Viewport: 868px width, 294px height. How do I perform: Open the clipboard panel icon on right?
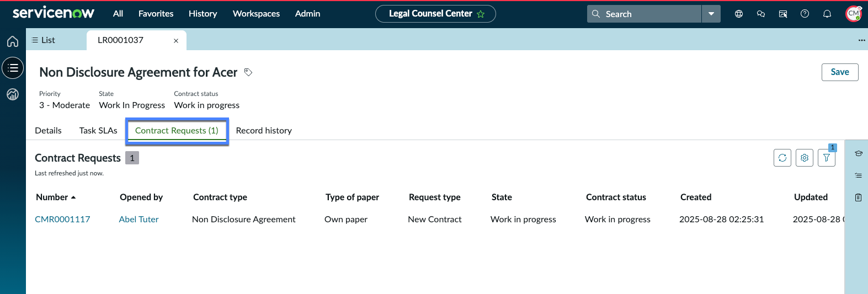coord(858,197)
